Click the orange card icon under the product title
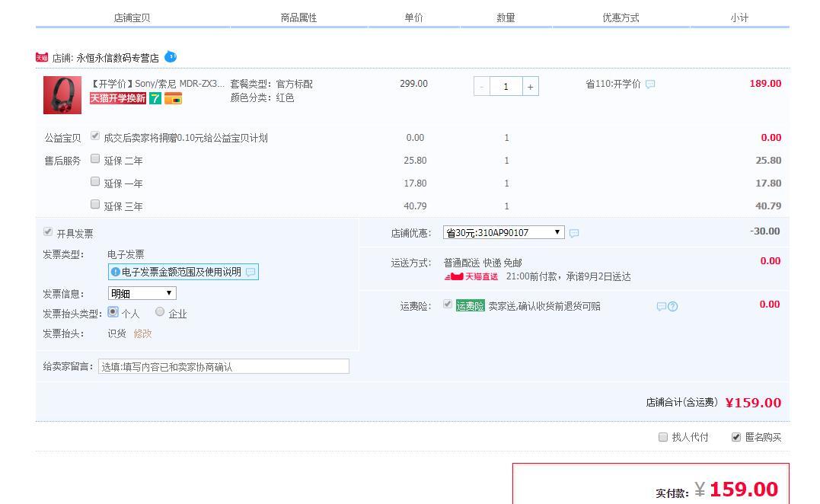Viewport: 820px width, 504px height. coord(173,98)
